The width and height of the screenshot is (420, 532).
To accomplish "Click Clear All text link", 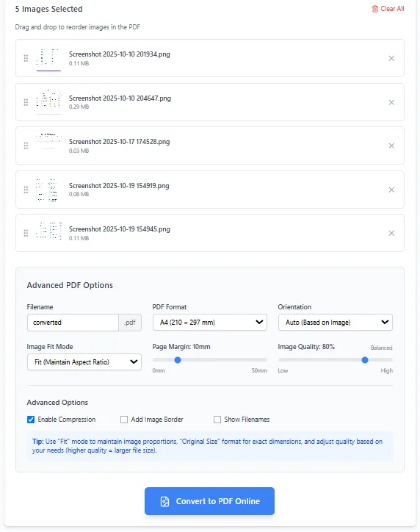I will (x=392, y=9).
